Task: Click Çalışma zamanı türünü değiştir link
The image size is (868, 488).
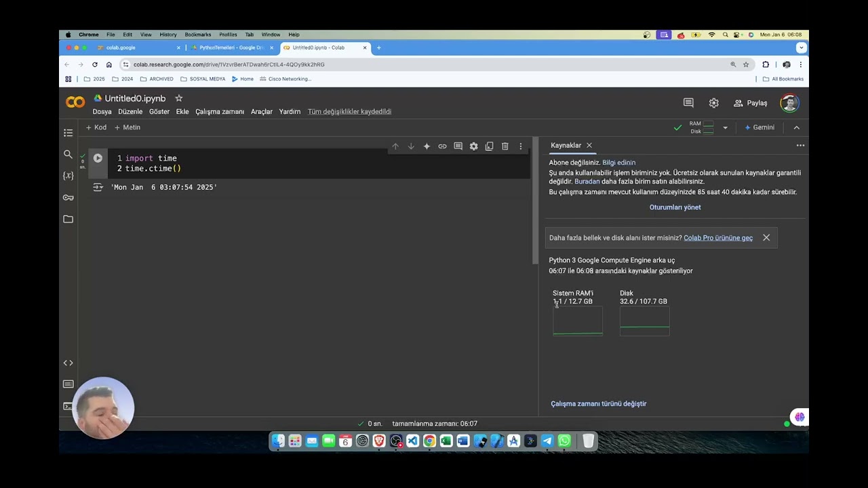Action: pos(599,404)
